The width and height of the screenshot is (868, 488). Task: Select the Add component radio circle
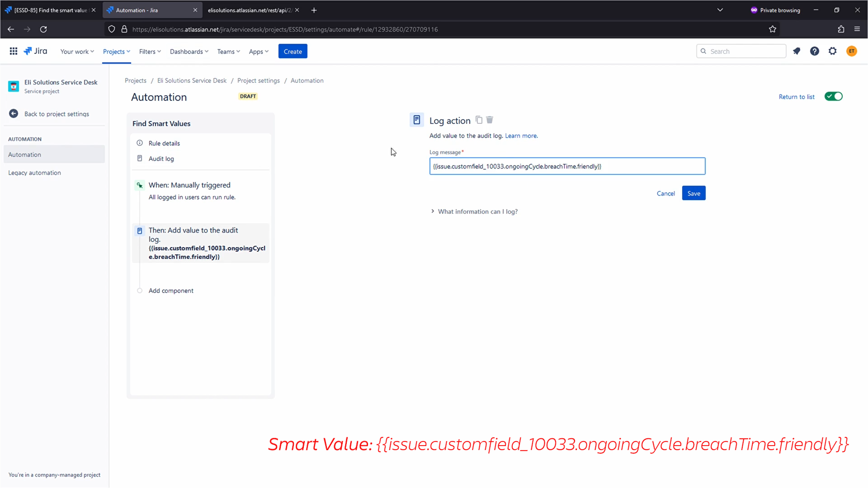[140, 291]
